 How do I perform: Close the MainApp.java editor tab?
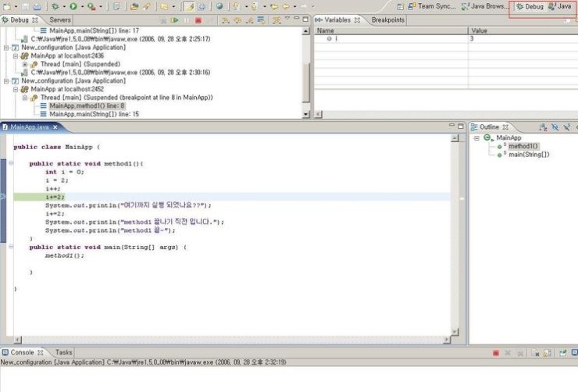[55, 127]
